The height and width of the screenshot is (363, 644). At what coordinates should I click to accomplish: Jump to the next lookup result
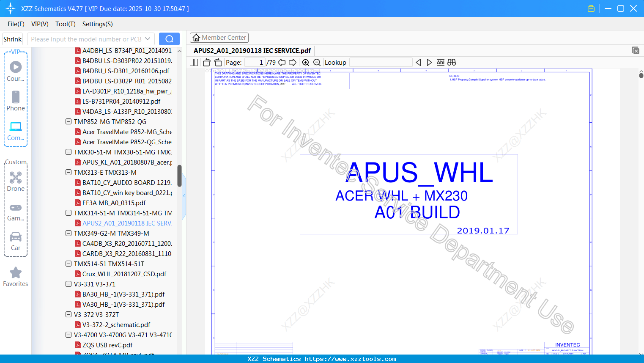tap(429, 63)
